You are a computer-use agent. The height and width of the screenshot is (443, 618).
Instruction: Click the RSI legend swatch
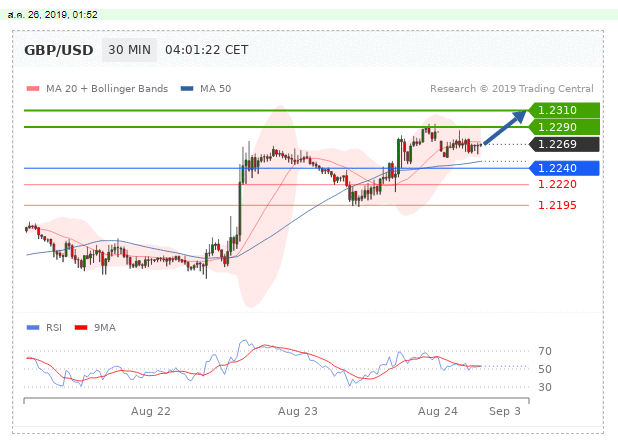coord(33,328)
